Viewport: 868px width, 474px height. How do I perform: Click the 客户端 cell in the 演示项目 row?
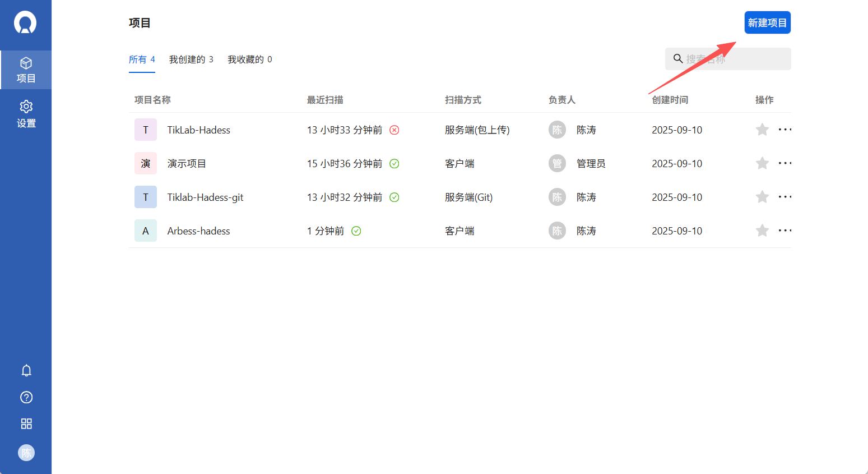pyautogui.click(x=459, y=164)
